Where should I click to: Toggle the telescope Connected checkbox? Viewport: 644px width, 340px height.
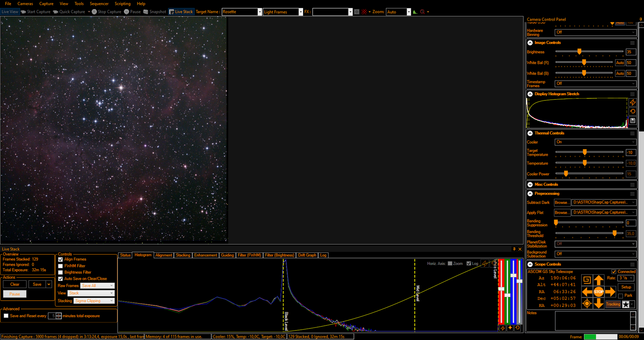(614, 272)
